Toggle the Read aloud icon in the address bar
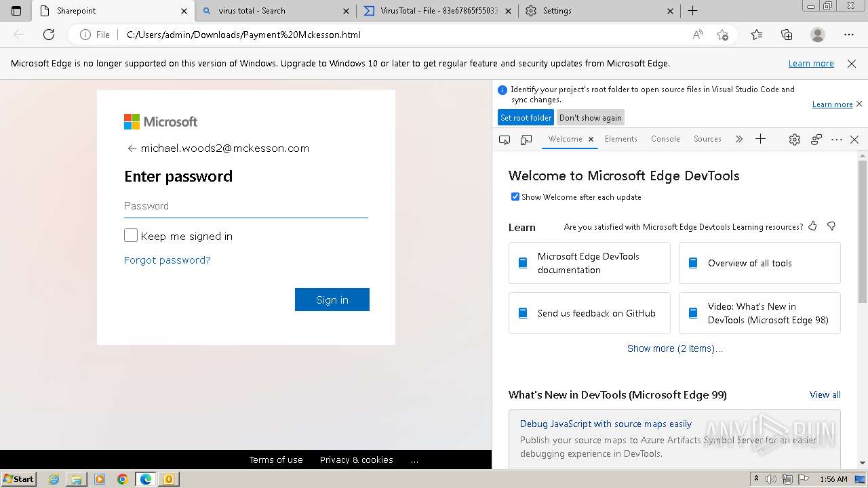868x488 pixels. click(x=698, y=35)
